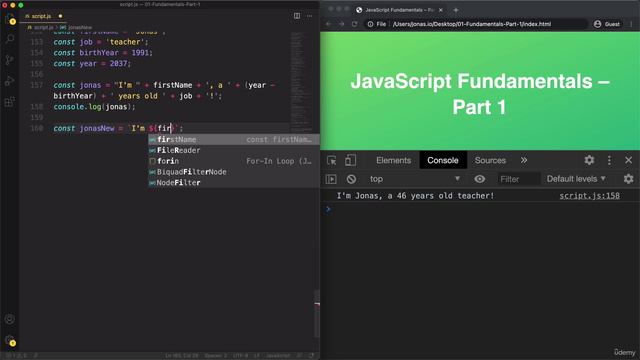
Task: Open the Source Control view
Action: 9,60
